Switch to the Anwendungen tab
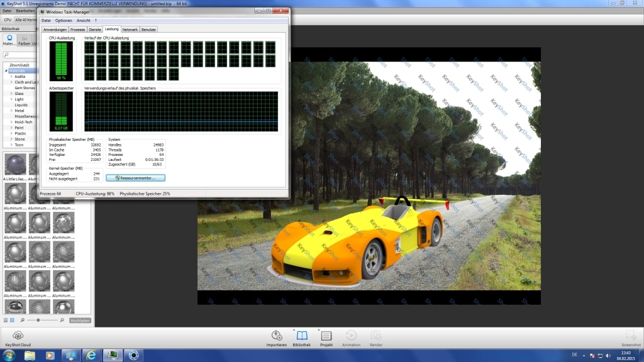Screen dimensions: 644x362 [55, 30]
